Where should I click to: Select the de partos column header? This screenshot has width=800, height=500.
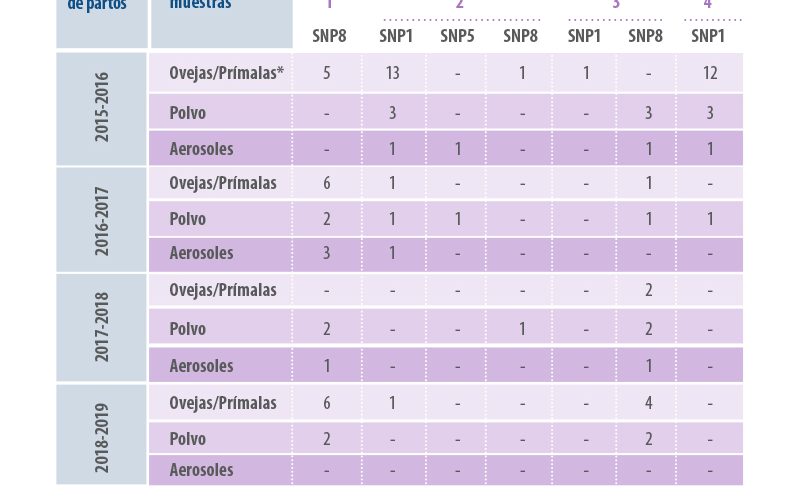(x=97, y=5)
